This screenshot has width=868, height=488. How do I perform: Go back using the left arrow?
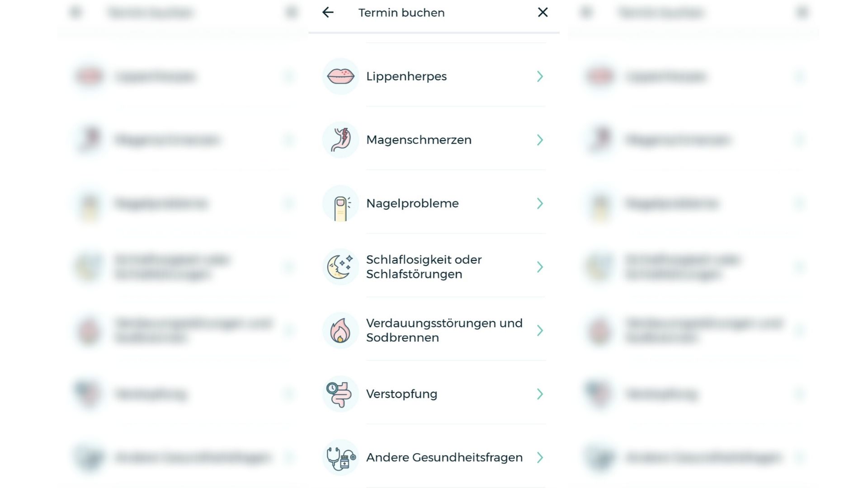click(x=328, y=13)
